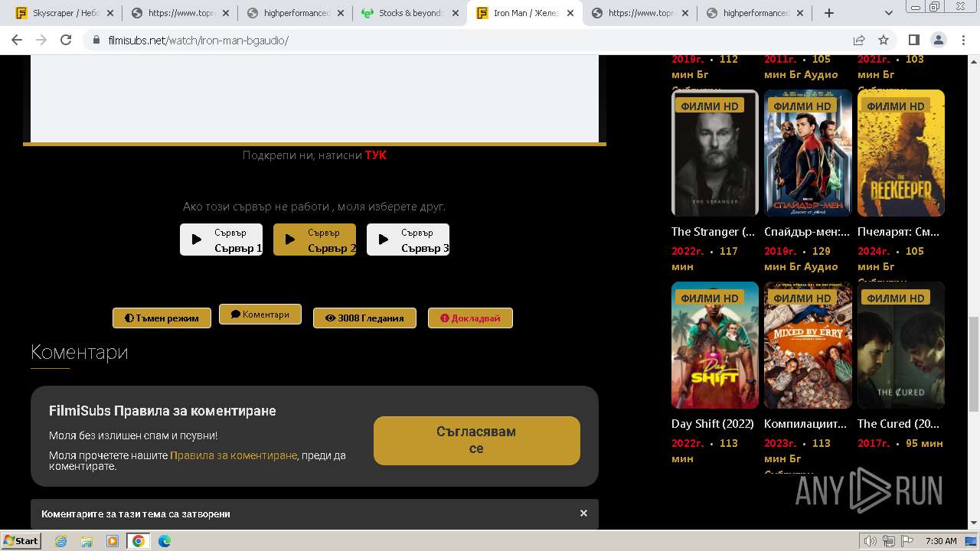
Task: Switch to the Stocks & beyond tab
Action: (410, 13)
